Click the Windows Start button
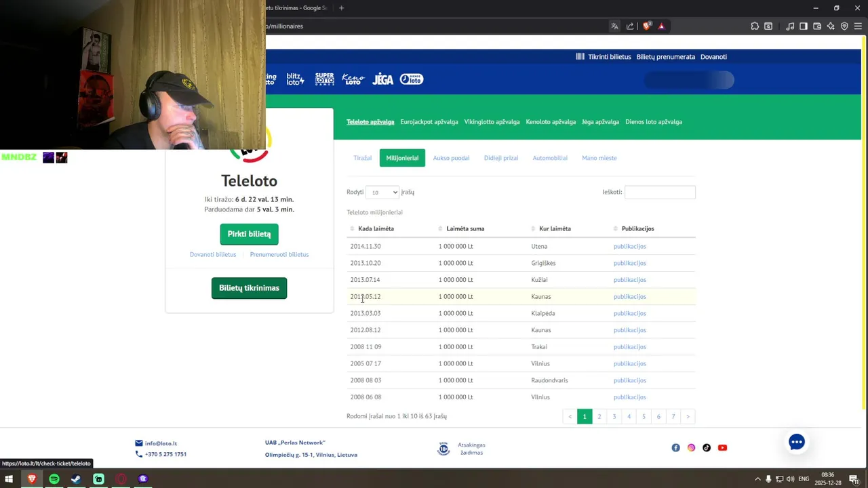This screenshot has height=488, width=868. [9, 479]
